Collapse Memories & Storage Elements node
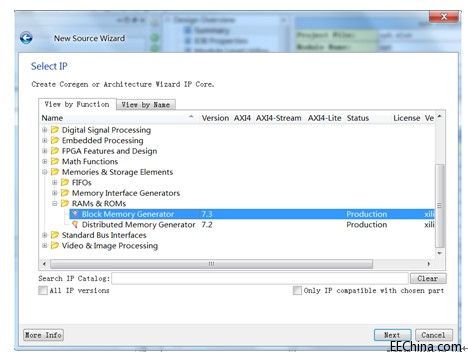Viewport: 468px width, 360px height. 45,172
